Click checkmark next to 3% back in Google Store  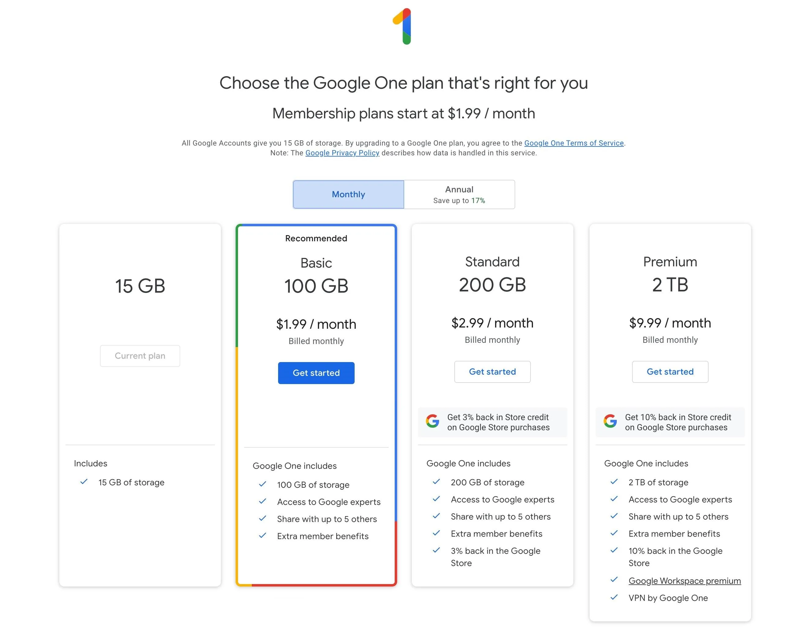point(437,550)
